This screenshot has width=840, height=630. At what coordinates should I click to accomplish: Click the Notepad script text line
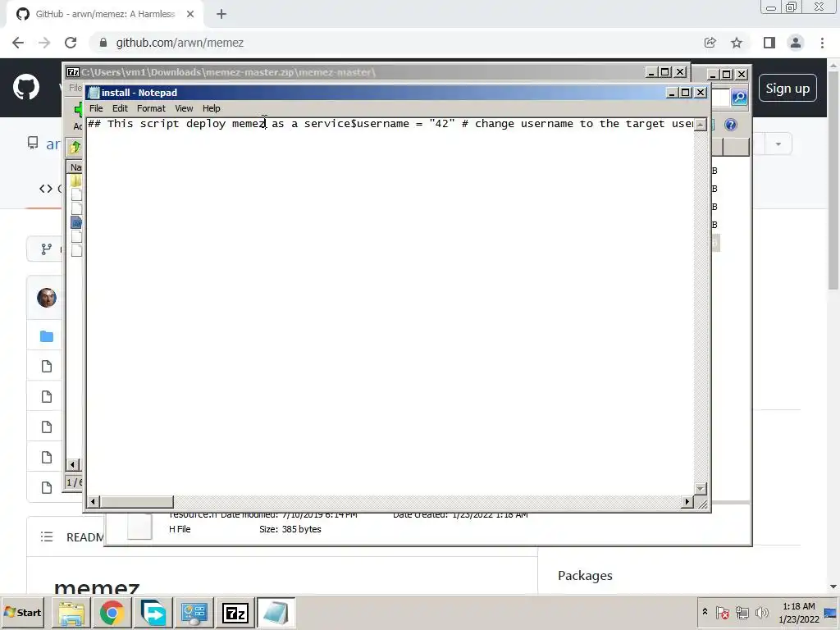(x=390, y=124)
